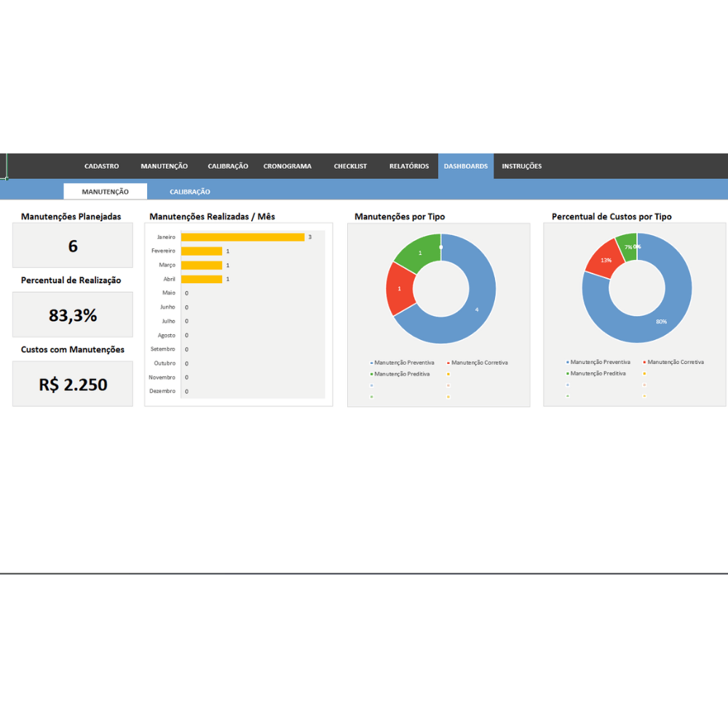Open the CALIBRAÇÃO main navigation tab
The height and width of the screenshot is (728, 728).
228,166
